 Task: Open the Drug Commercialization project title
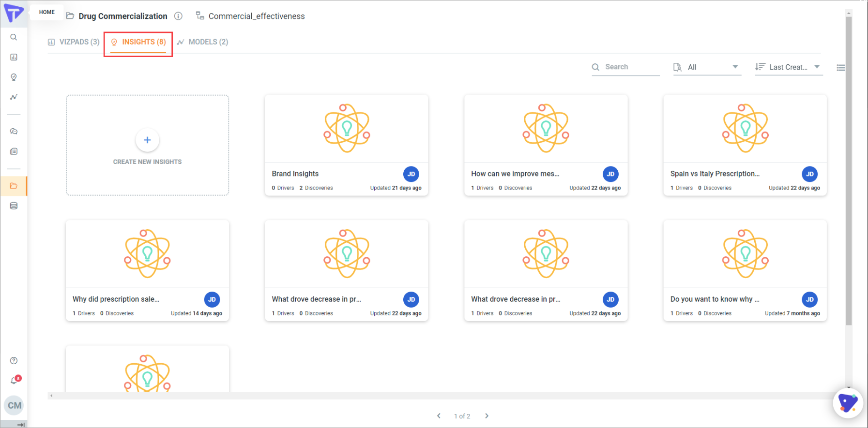[123, 16]
